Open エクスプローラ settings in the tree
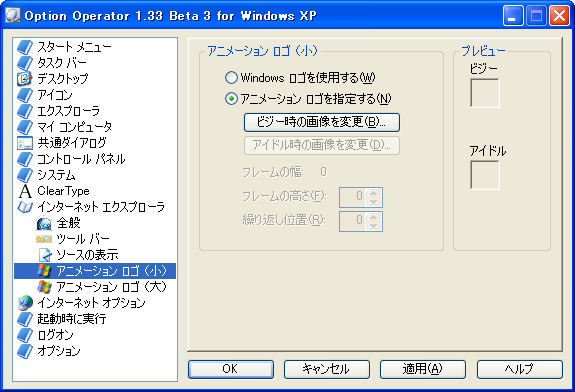 pos(68,111)
